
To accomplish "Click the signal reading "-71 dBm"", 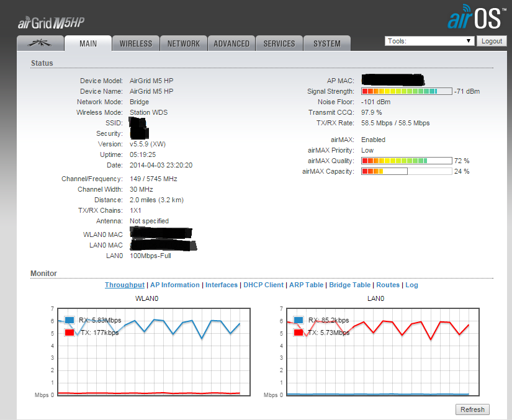I will coord(467,91).
